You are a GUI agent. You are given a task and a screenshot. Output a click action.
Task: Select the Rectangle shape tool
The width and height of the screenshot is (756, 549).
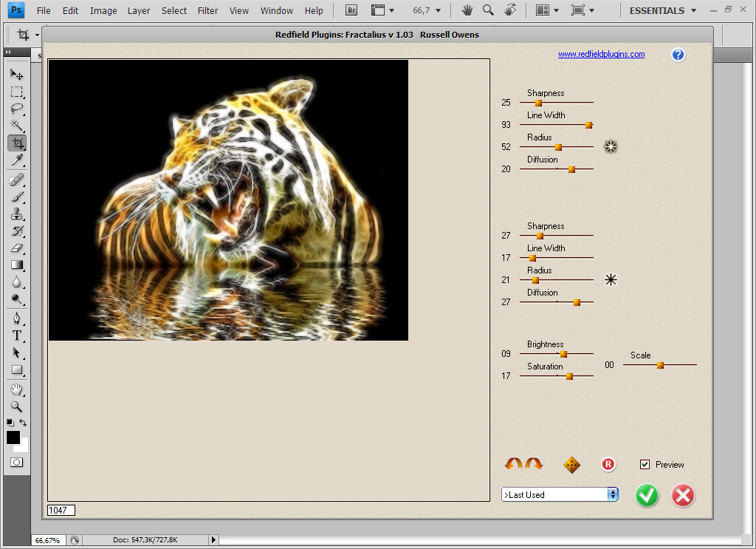(17, 370)
